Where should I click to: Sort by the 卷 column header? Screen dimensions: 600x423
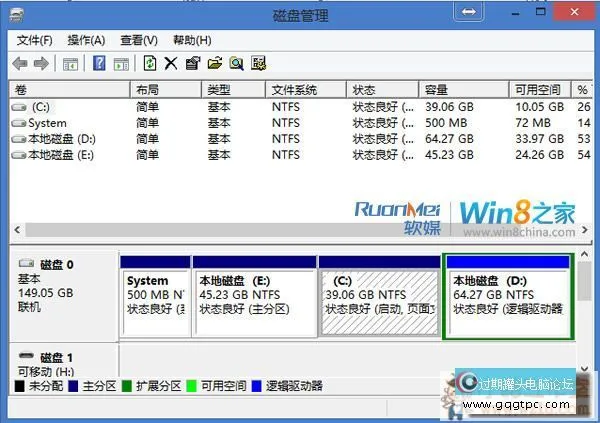pyautogui.click(x=70, y=90)
